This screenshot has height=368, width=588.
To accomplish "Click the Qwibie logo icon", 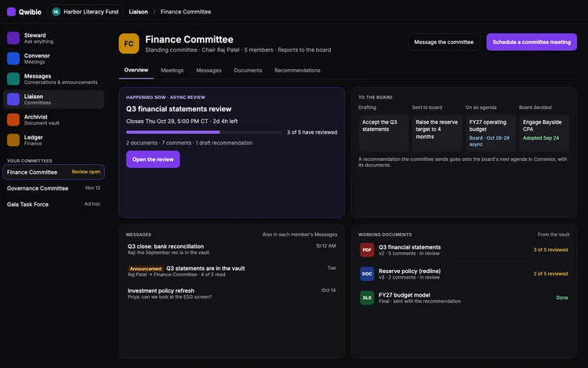I will click(11, 12).
